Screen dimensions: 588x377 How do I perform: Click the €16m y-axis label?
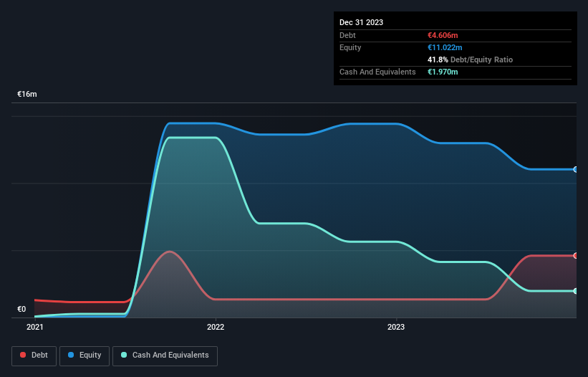(27, 94)
